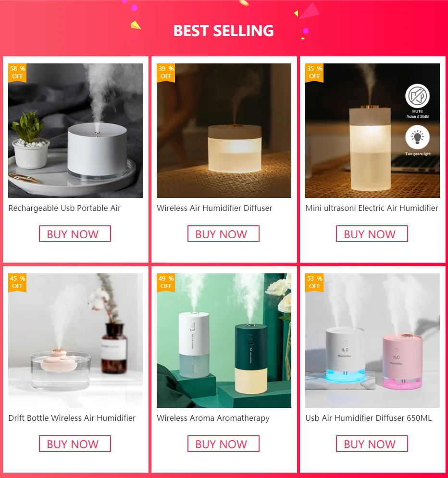This screenshot has width=448, height=478.
Task: Click the 45% OFF discount badge
Action: [17, 282]
